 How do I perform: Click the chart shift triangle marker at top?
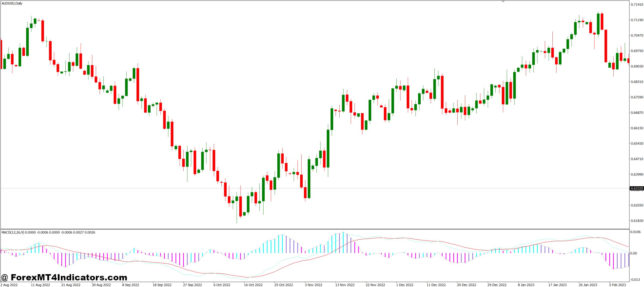[x=503, y=2]
